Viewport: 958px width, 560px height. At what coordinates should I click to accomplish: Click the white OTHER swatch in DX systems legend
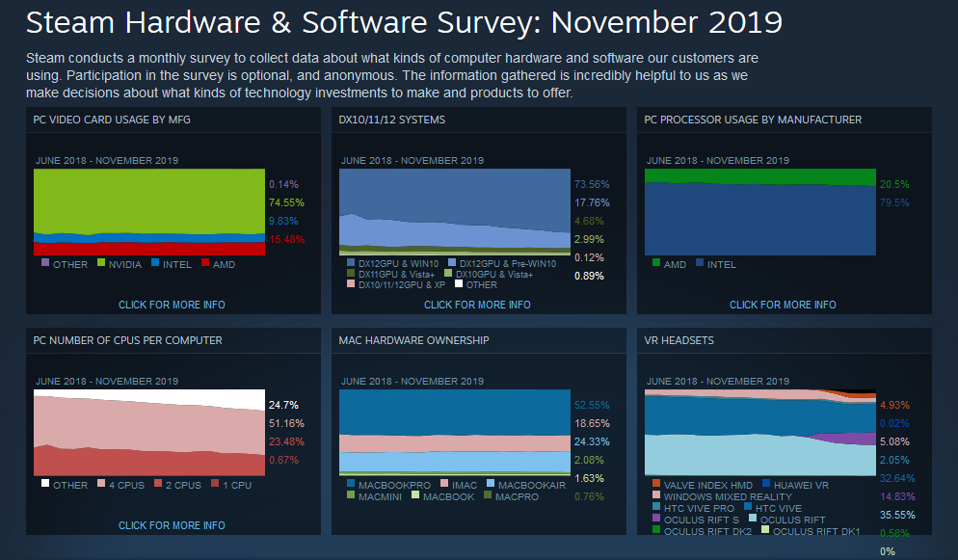coord(459,283)
